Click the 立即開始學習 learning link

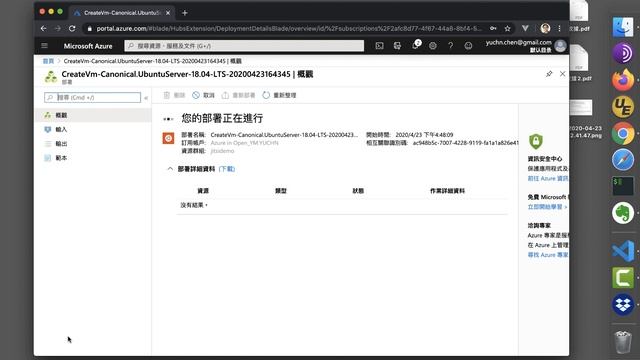click(x=547, y=207)
